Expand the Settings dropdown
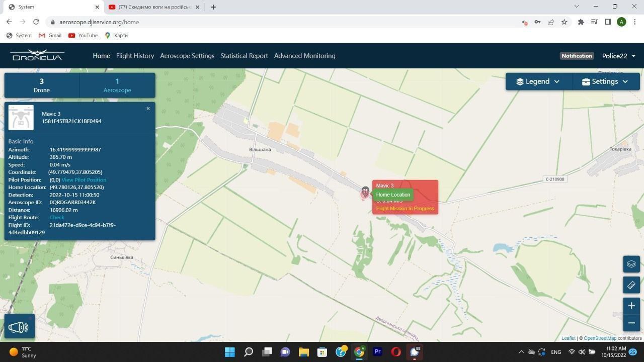644x362 pixels. pos(605,81)
